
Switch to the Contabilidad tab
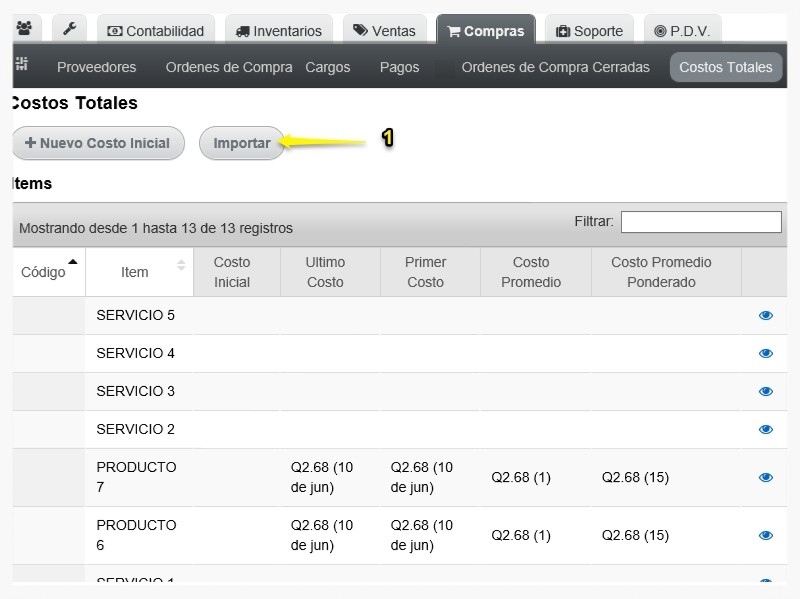[x=156, y=31]
